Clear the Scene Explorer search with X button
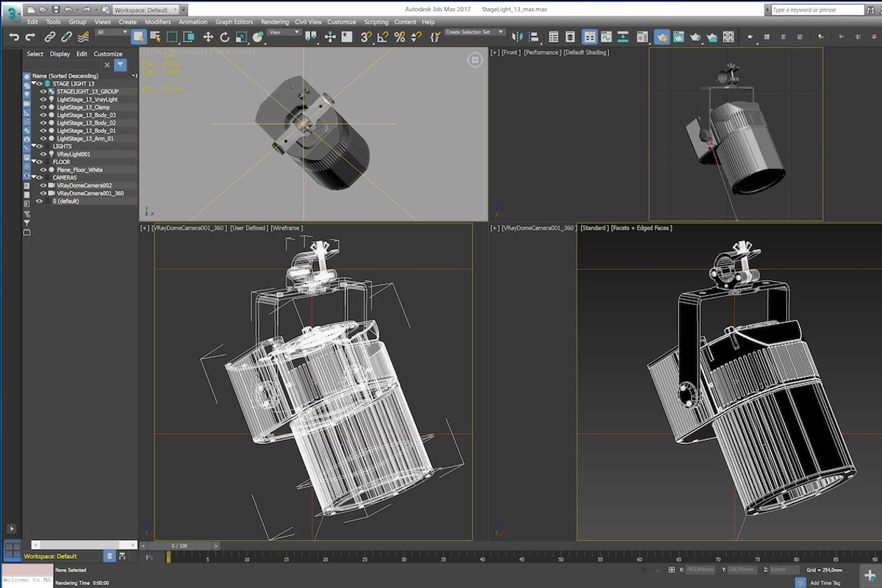The image size is (882, 588). [x=107, y=65]
